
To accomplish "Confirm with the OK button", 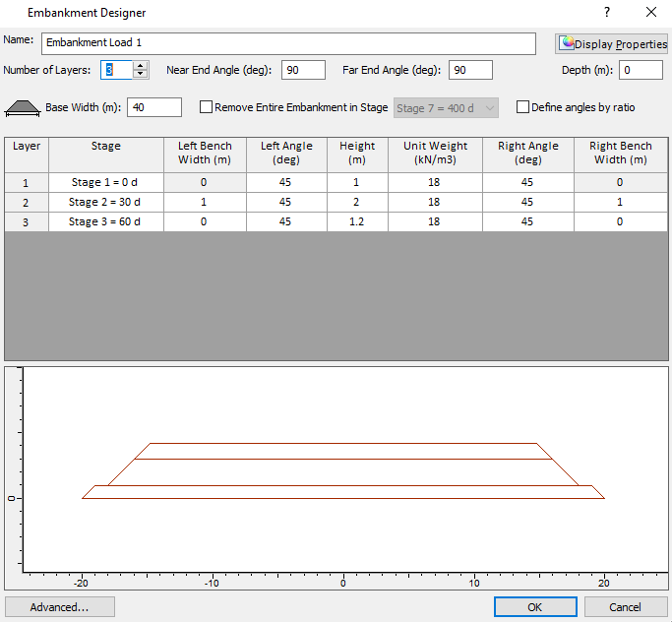I will point(535,607).
